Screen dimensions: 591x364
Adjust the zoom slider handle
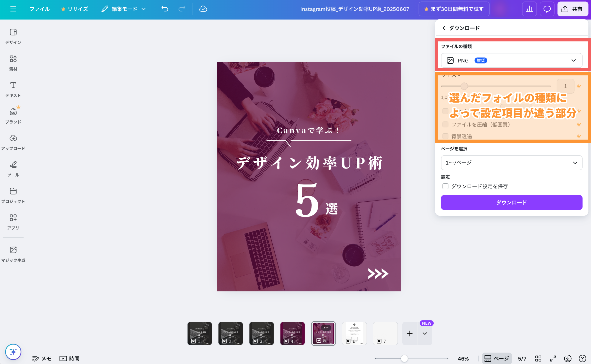pos(404,359)
